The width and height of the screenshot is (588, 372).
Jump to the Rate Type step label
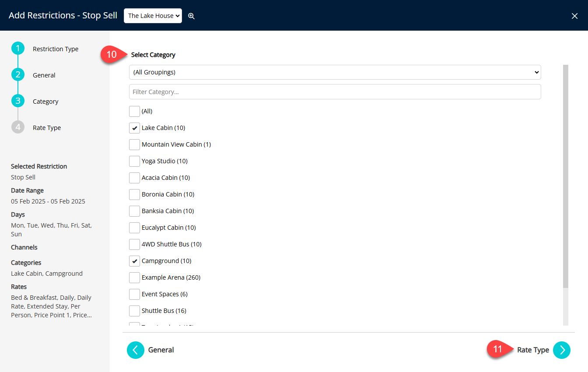click(x=47, y=128)
